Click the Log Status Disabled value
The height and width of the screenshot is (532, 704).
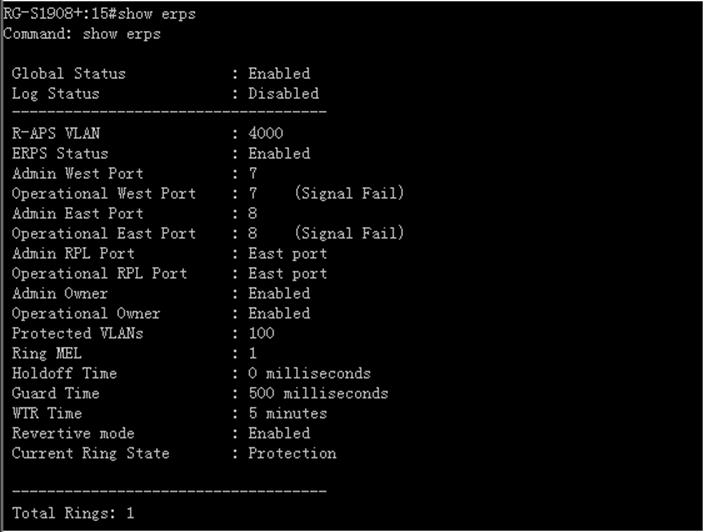coord(283,93)
